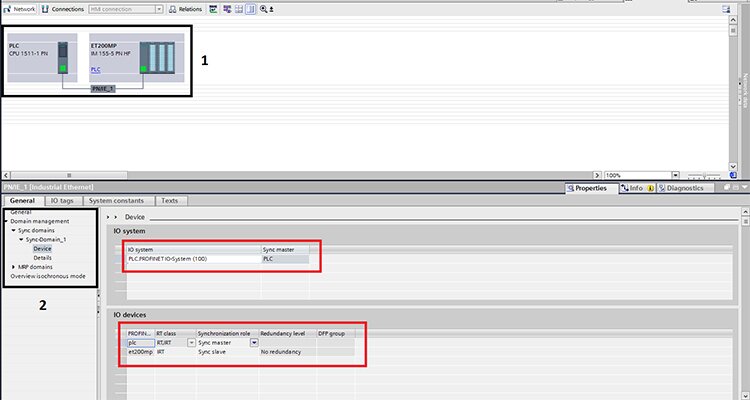Select Domain management tree node
The height and width of the screenshot is (400, 750).
(x=40, y=221)
